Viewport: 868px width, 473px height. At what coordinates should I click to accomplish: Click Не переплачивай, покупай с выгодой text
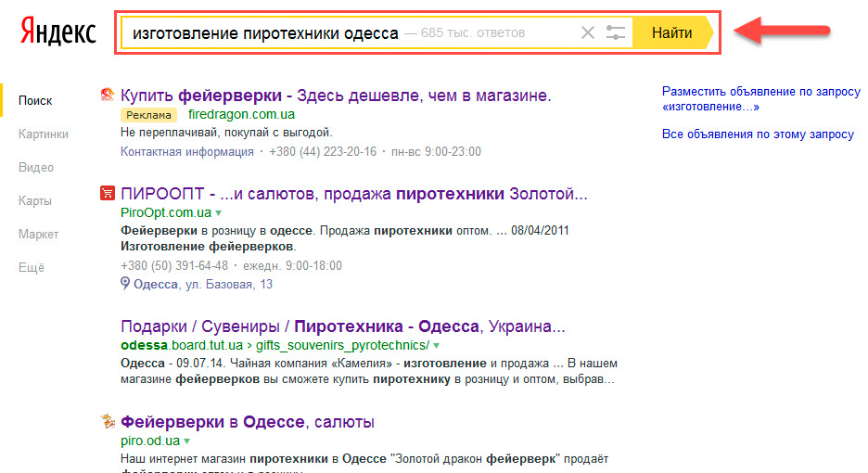tap(226, 133)
